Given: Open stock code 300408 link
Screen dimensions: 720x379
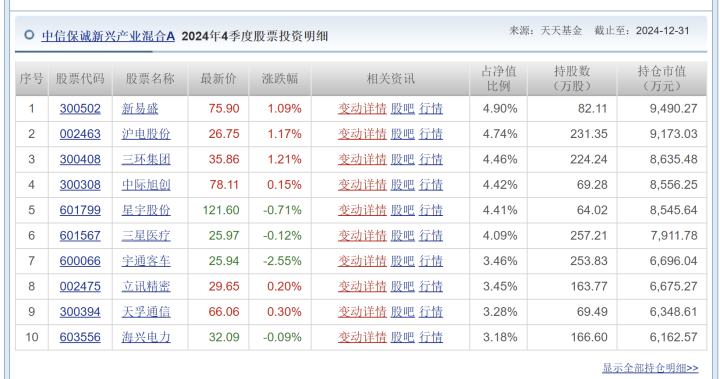Looking at the screenshot, I should [x=80, y=159].
